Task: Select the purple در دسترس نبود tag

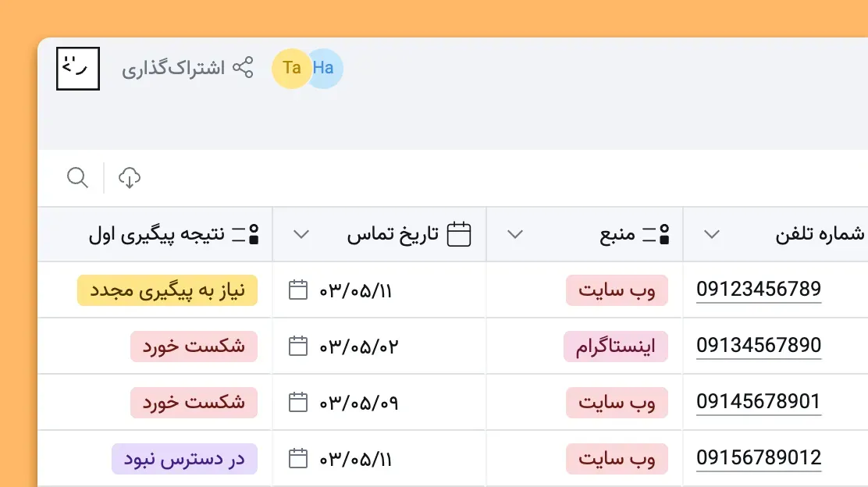Action: (x=184, y=458)
